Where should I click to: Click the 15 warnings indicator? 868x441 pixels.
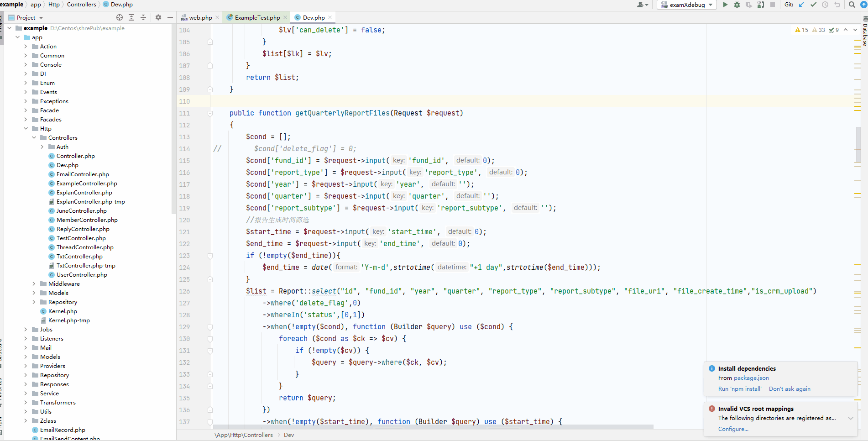click(801, 30)
